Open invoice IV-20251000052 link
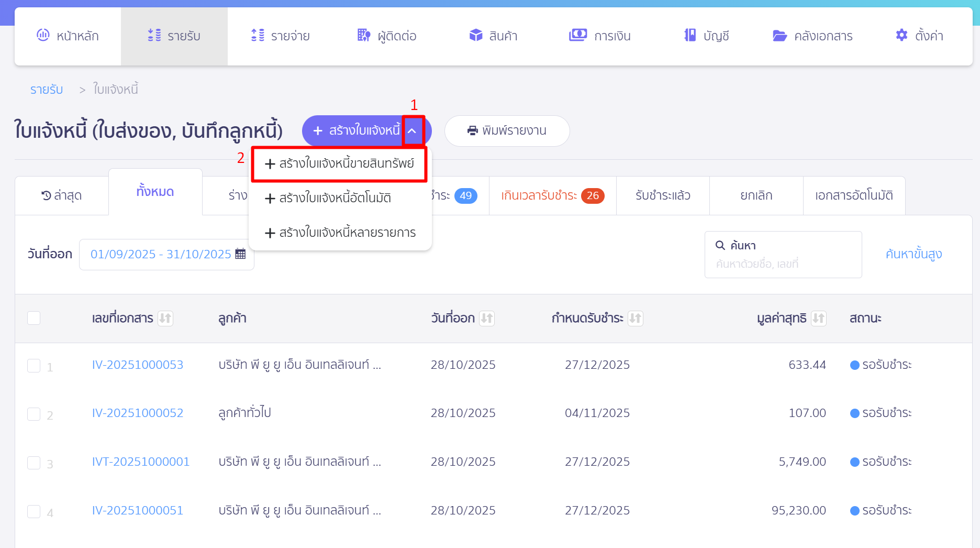The width and height of the screenshot is (980, 548). (x=137, y=413)
